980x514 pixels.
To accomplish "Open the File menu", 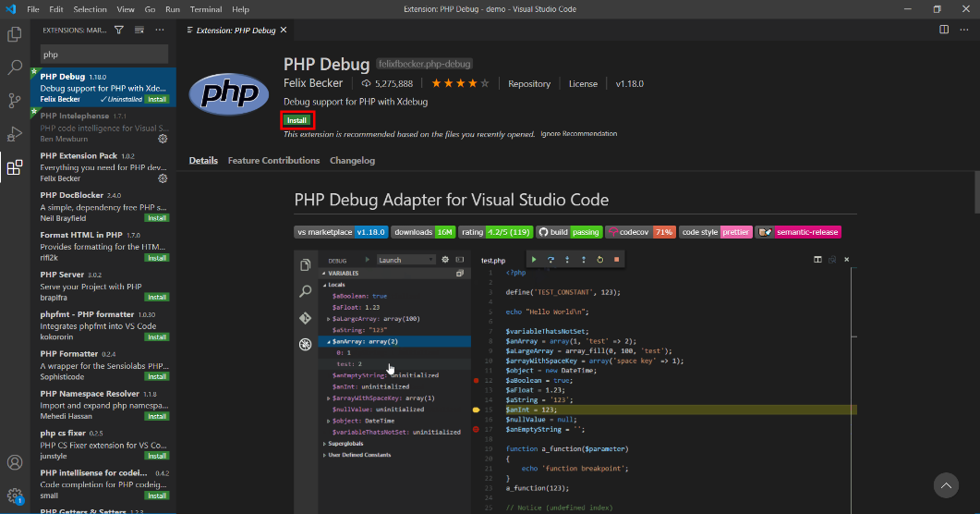I will [33, 9].
